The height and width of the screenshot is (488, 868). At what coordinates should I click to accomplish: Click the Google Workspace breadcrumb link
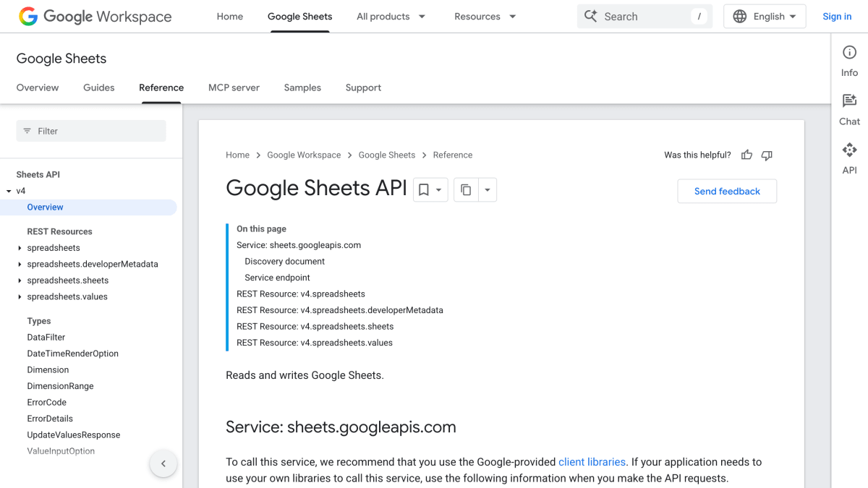pos(304,155)
